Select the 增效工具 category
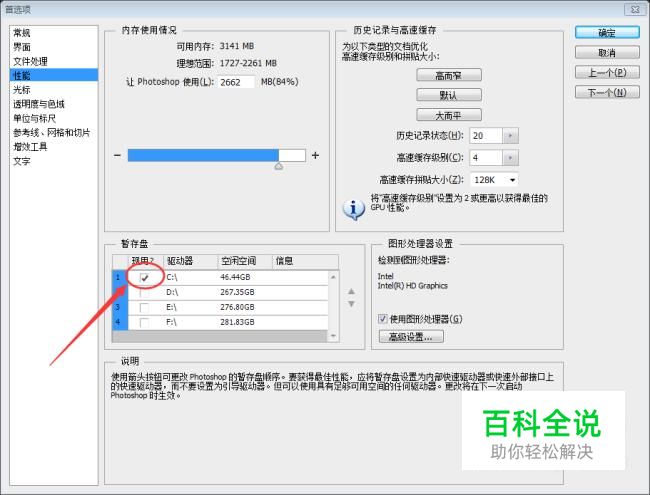 [30, 147]
